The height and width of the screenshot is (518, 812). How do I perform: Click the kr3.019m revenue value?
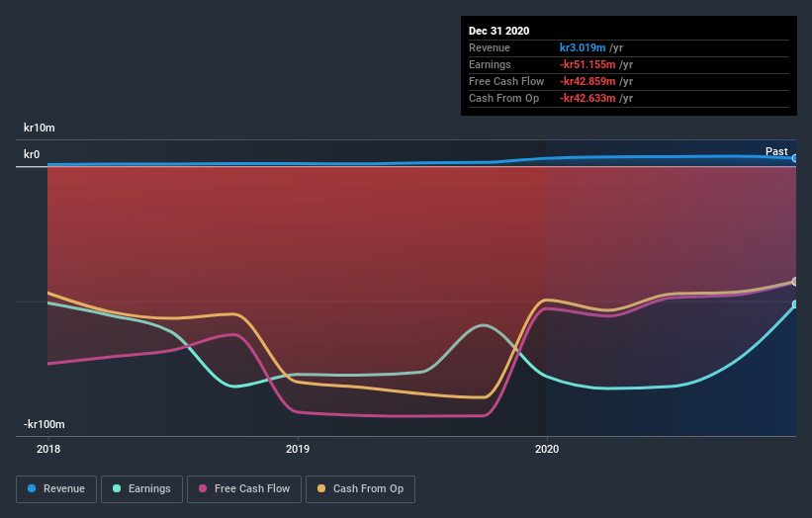point(583,47)
